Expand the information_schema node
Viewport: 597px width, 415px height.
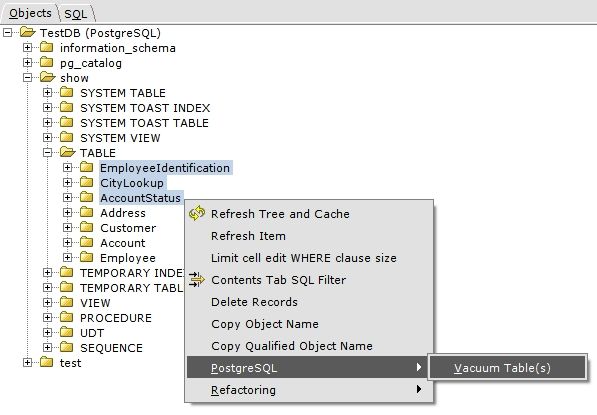click(x=27, y=48)
